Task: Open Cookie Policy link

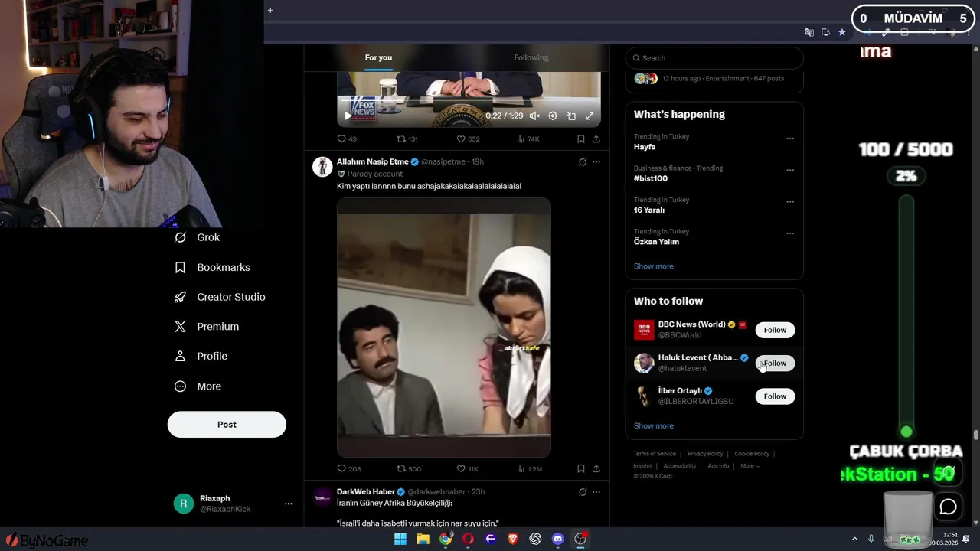Action: click(x=752, y=454)
